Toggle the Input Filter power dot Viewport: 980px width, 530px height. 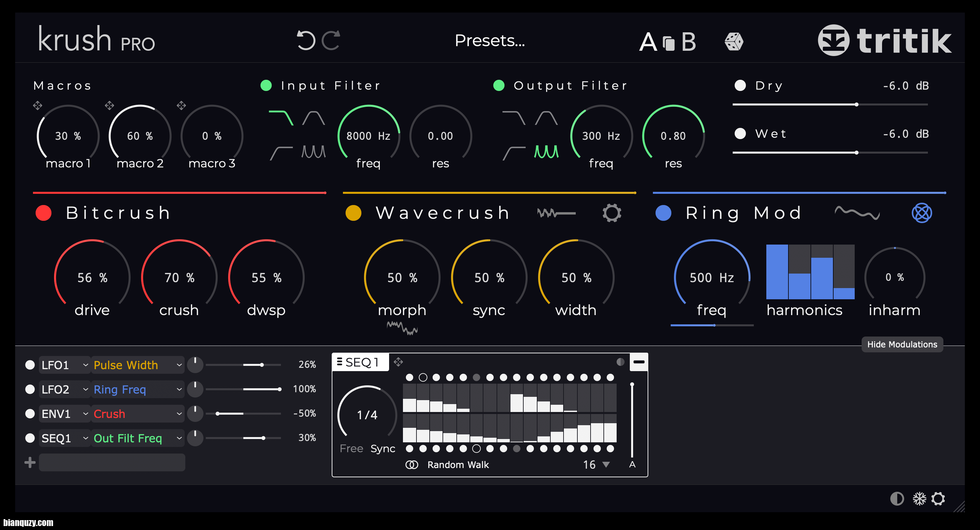coord(266,85)
